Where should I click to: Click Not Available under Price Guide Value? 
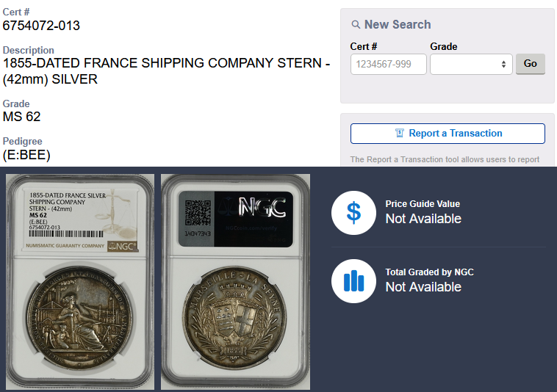coord(423,219)
